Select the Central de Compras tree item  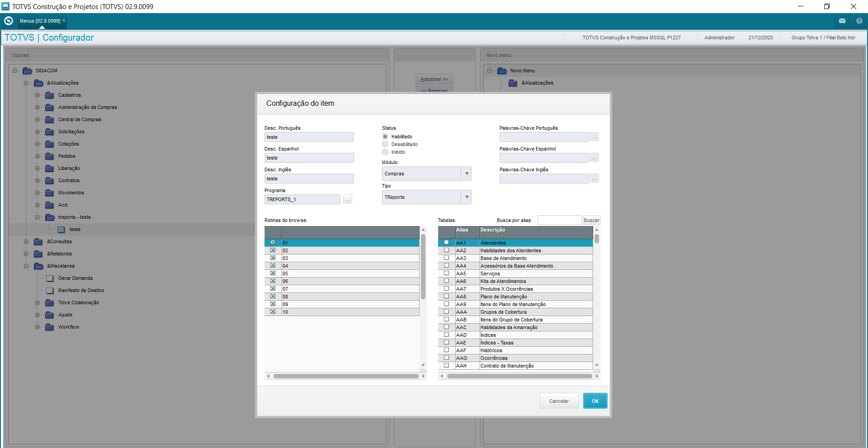[80, 119]
